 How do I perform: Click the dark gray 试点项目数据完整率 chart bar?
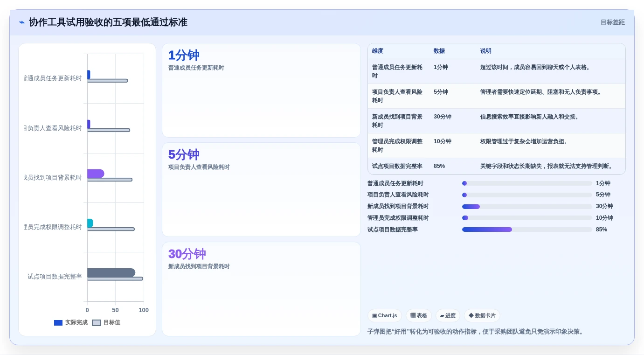tap(111, 272)
